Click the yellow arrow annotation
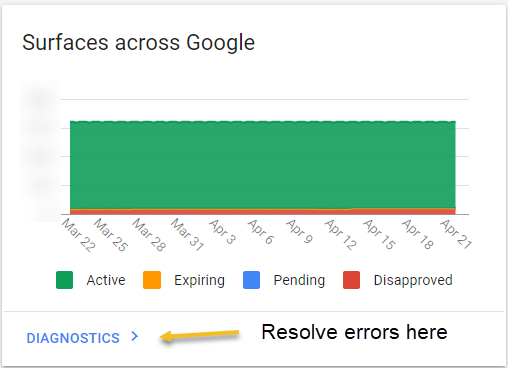 (x=199, y=335)
